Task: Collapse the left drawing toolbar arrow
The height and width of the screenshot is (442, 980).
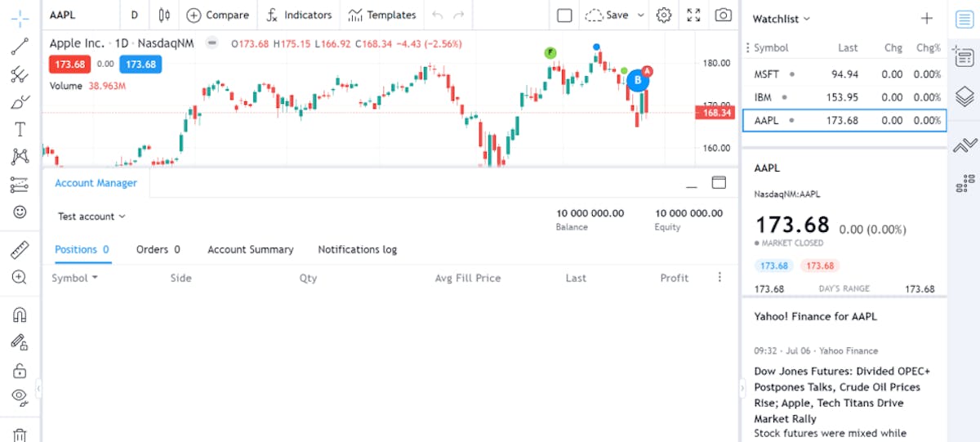Action: pos(39,389)
